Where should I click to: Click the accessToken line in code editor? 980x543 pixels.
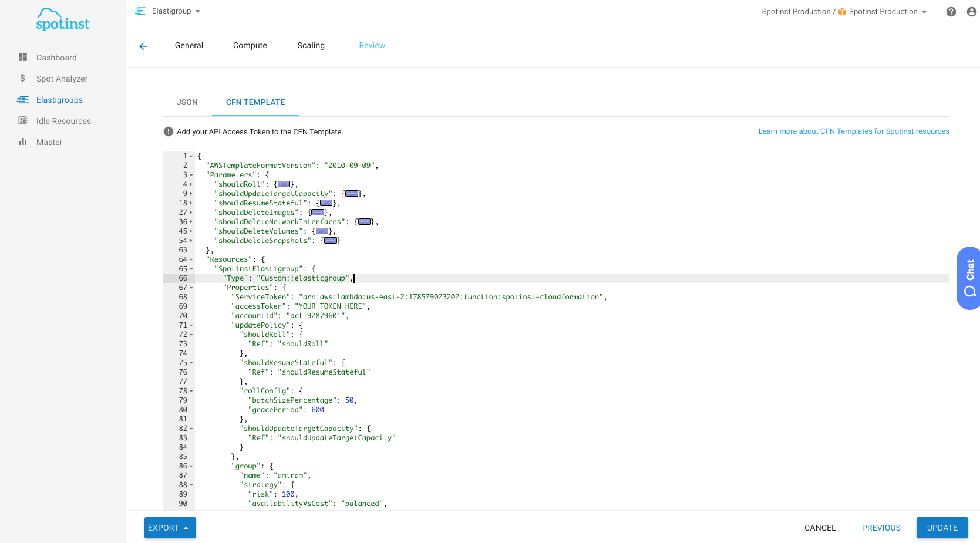(x=300, y=306)
